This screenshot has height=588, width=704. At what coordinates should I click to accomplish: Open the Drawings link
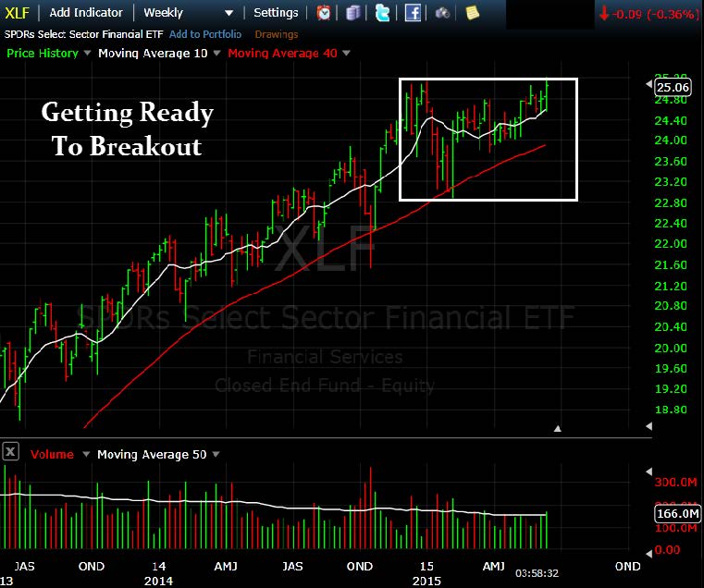[276, 34]
